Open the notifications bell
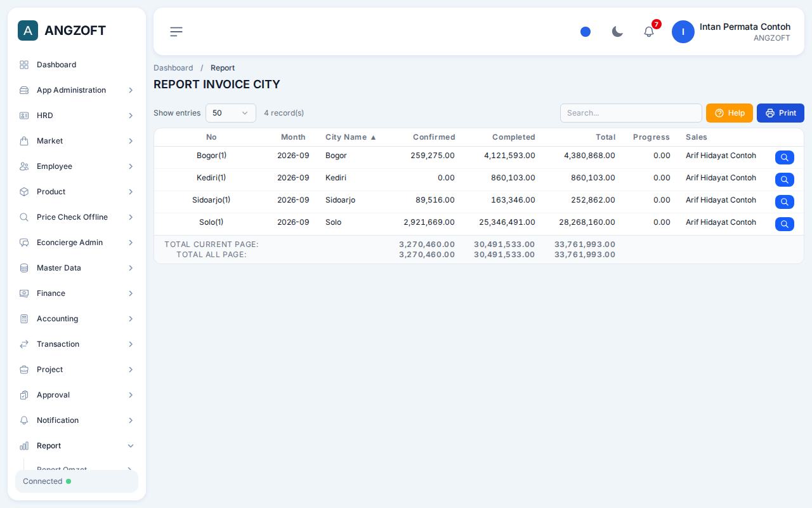The width and height of the screenshot is (812, 508). click(649, 32)
